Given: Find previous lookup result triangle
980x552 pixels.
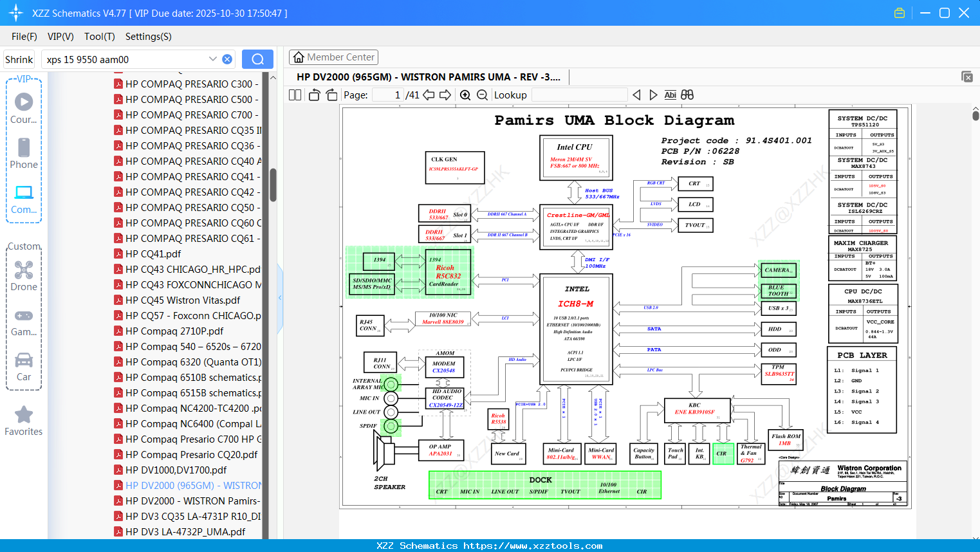Looking at the screenshot, I should 636,95.
